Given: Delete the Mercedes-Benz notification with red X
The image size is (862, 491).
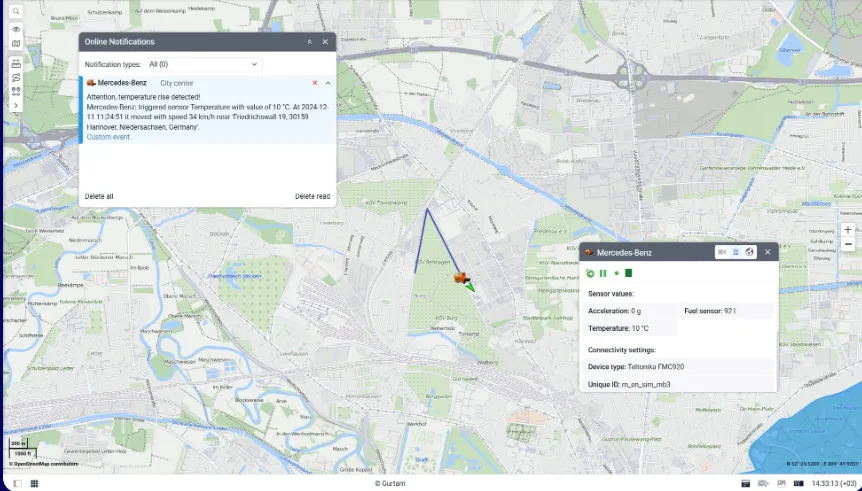Looking at the screenshot, I should coord(315,83).
